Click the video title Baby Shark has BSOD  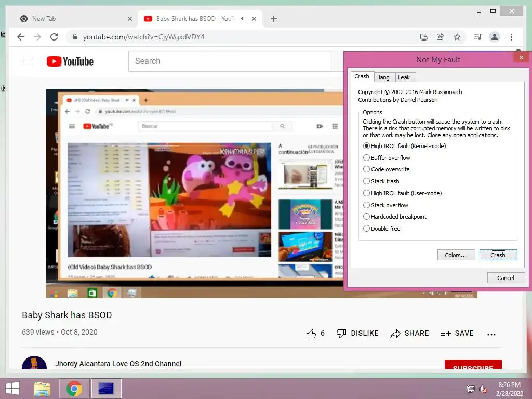(67, 315)
